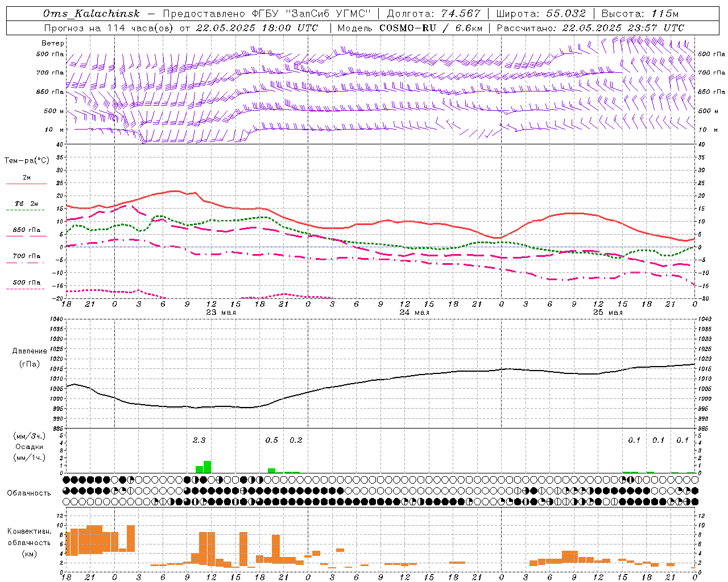Click the computed time "22.05.2025 23:57 UTC"
This screenshot has width=728, height=582.
click(x=623, y=28)
